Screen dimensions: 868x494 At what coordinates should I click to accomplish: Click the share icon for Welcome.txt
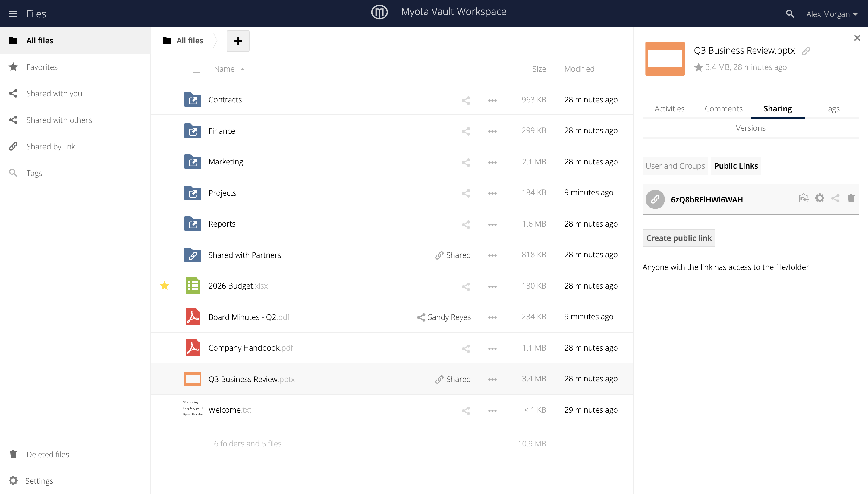click(x=466, y=411)
